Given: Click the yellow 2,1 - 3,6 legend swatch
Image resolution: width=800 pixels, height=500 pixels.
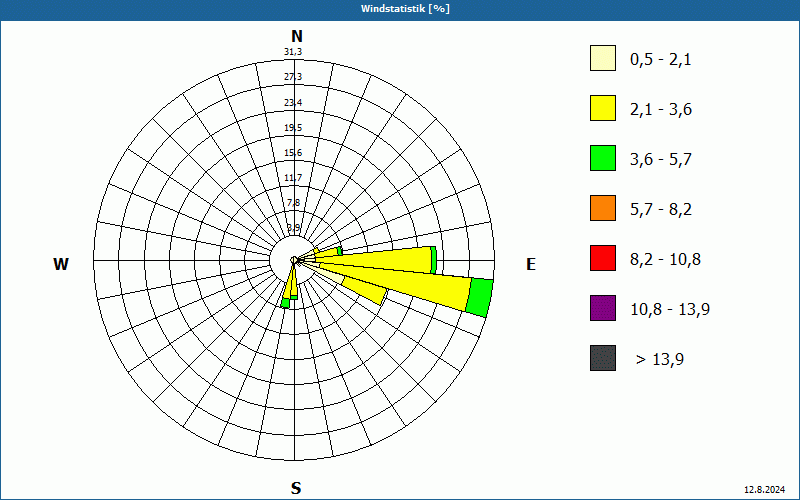Looking at the screenshot, I should point(603,108).
